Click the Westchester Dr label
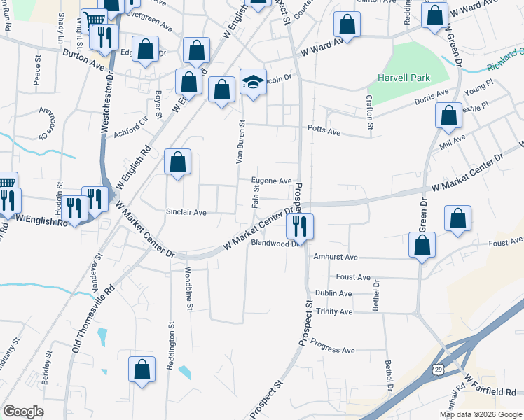Image resolution: width=524 pixels, height=420 pixels. click(107, 101)
